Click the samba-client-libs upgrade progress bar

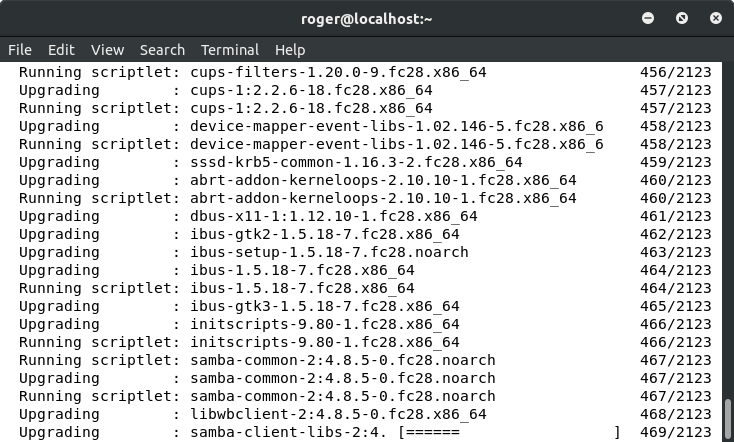tap(508, 432)
